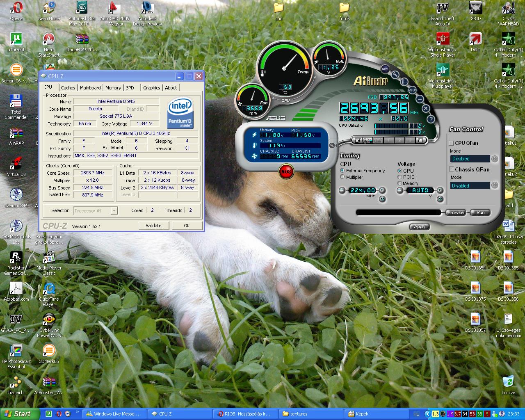The image size is (525, 420).
Task: Click the ASUS logo button in AI Booster
Action: click(412, 90)
